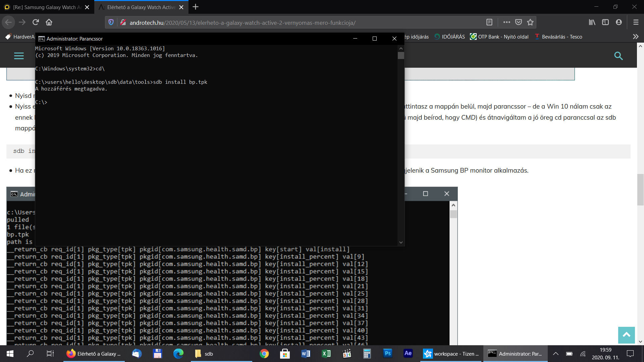Open Windows taskbar search
644x362 pixels.
coord(30,354)
